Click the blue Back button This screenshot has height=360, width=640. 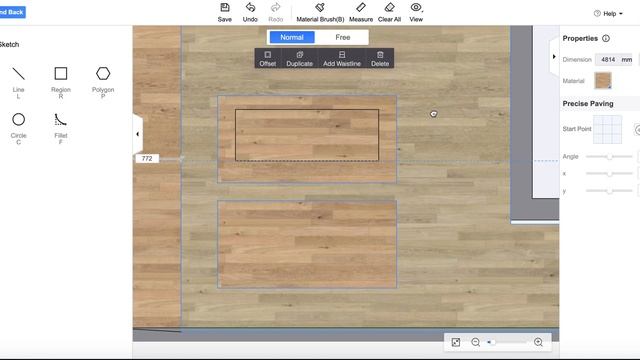(12, 12)
